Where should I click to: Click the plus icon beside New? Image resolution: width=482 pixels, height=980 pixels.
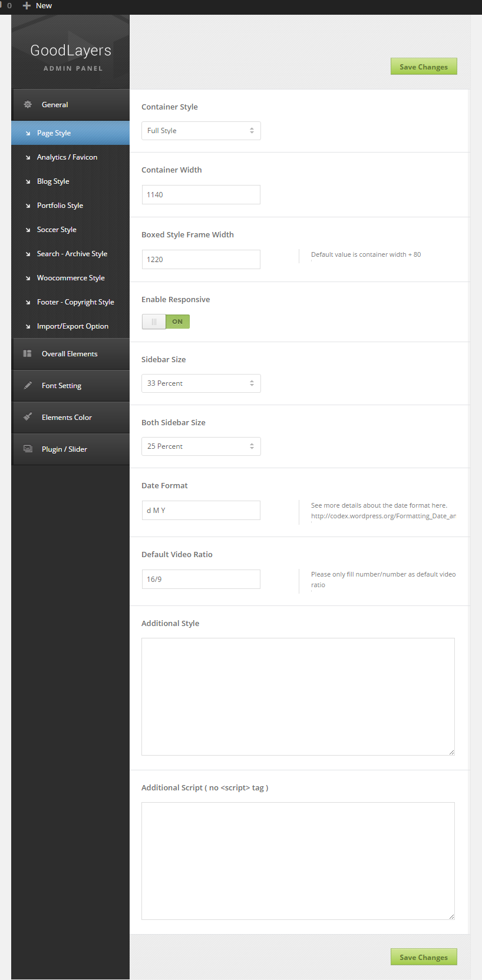27,6
